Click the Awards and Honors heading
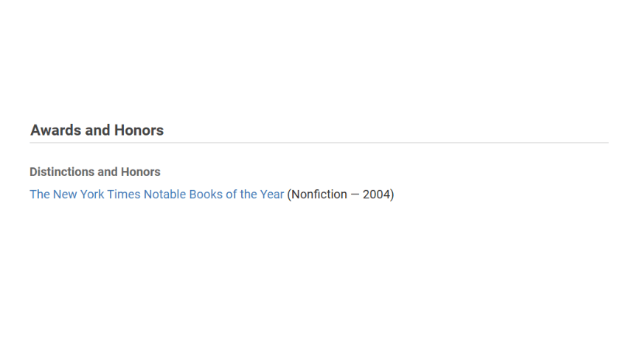Viewport: 618px width, 364px height. click(x=97, y=130)
